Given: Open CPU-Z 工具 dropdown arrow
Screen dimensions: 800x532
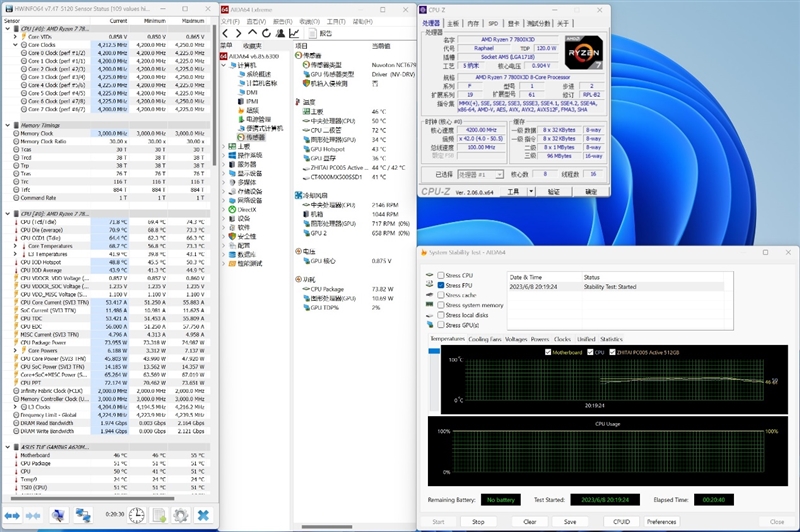Looking at the screenshot, I should click(x=531, y=191).
